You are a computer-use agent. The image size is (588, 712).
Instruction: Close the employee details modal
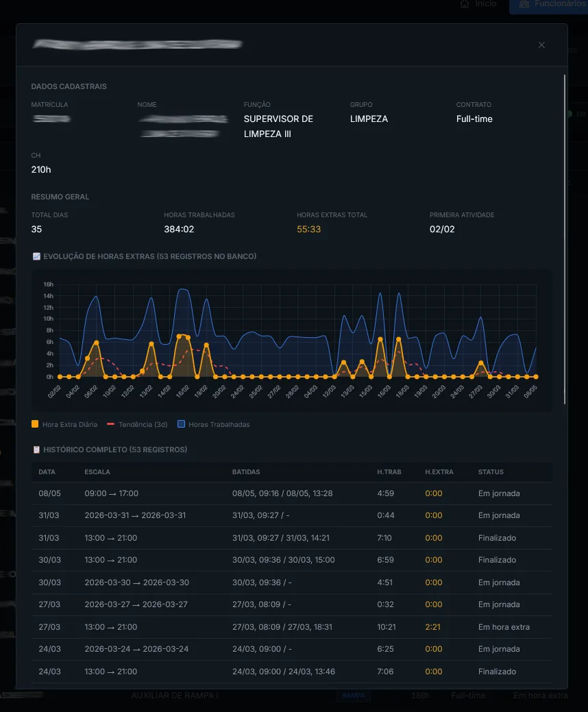(541, 45)
